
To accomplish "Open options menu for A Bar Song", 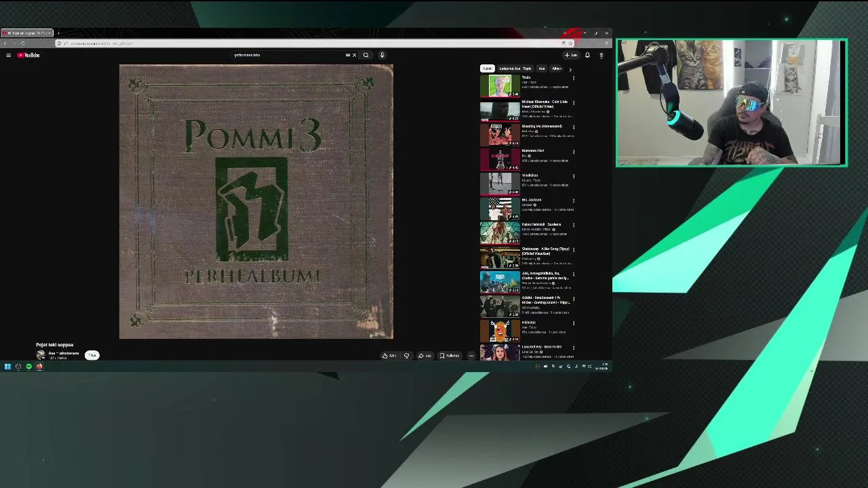I will (x=574, y=249).
